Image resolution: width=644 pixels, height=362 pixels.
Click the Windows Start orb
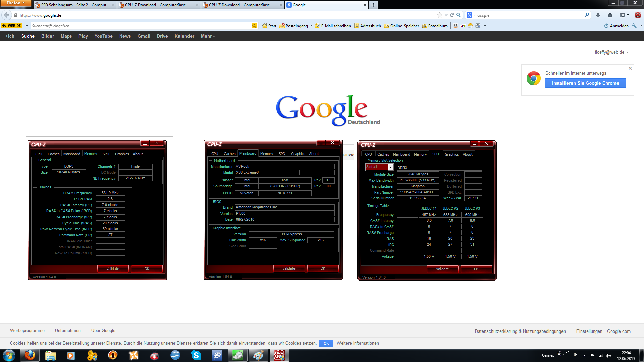click(x=9, y=355)
